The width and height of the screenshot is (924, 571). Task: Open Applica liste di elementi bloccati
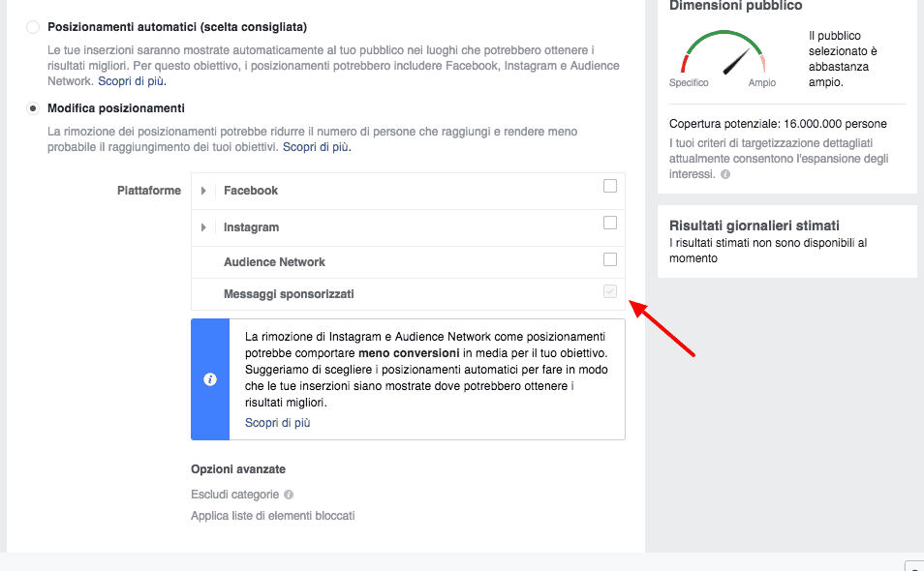(x=273, y=516)
